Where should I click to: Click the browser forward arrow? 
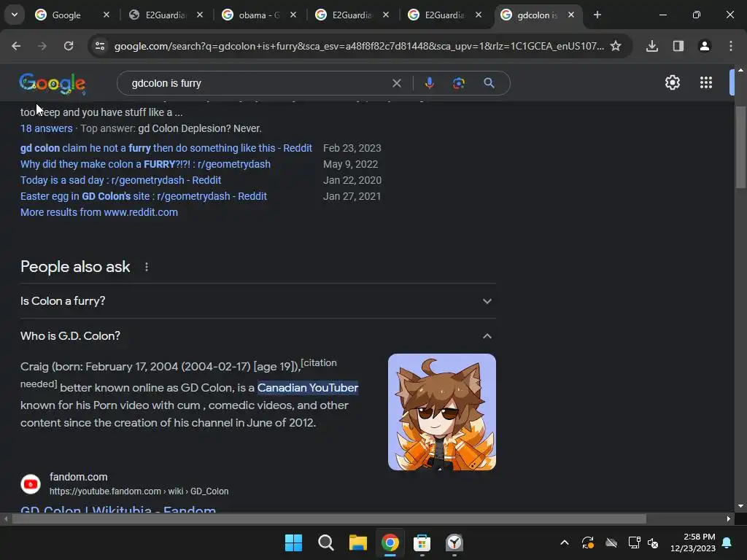tap(42, 46)
